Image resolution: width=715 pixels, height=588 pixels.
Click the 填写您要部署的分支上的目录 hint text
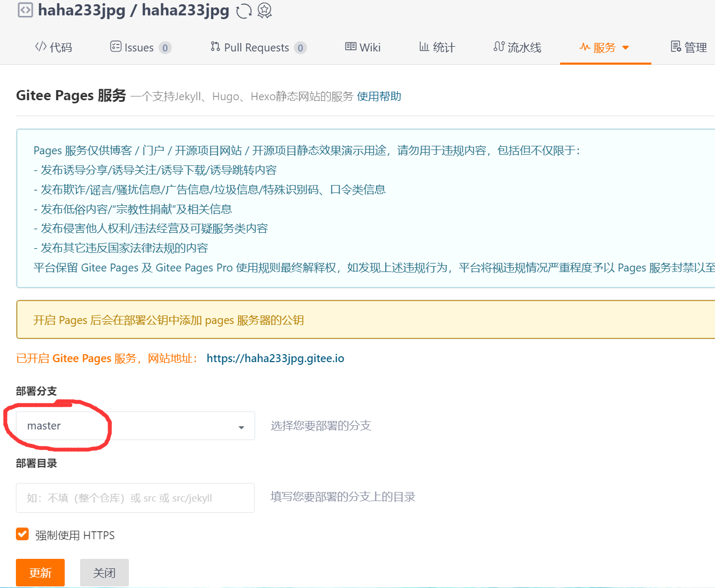[343, 497]
